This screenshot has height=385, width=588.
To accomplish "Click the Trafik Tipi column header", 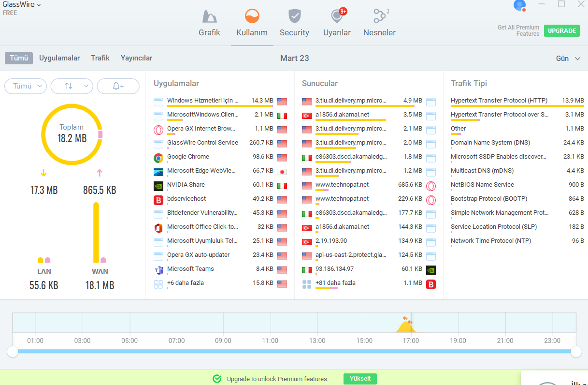I will click(469, 83).
